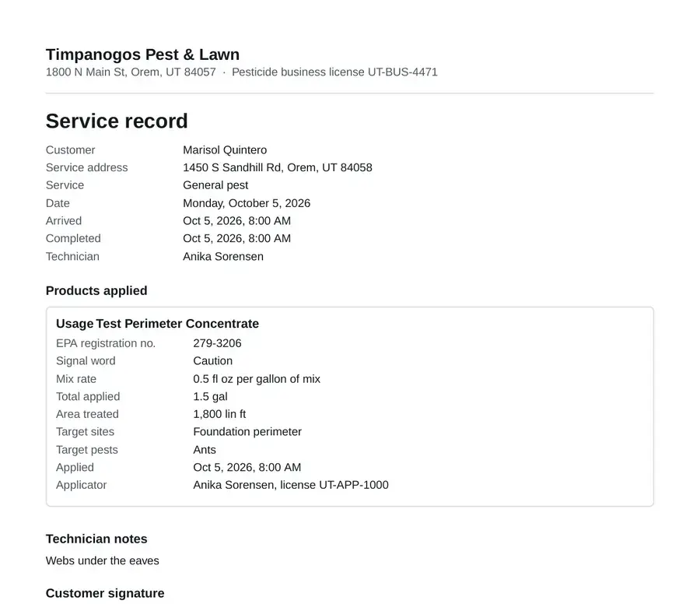This screenshot has height=604, width=700.
Task: Select customer name Marisol Quintero
Action: (225, 150)
